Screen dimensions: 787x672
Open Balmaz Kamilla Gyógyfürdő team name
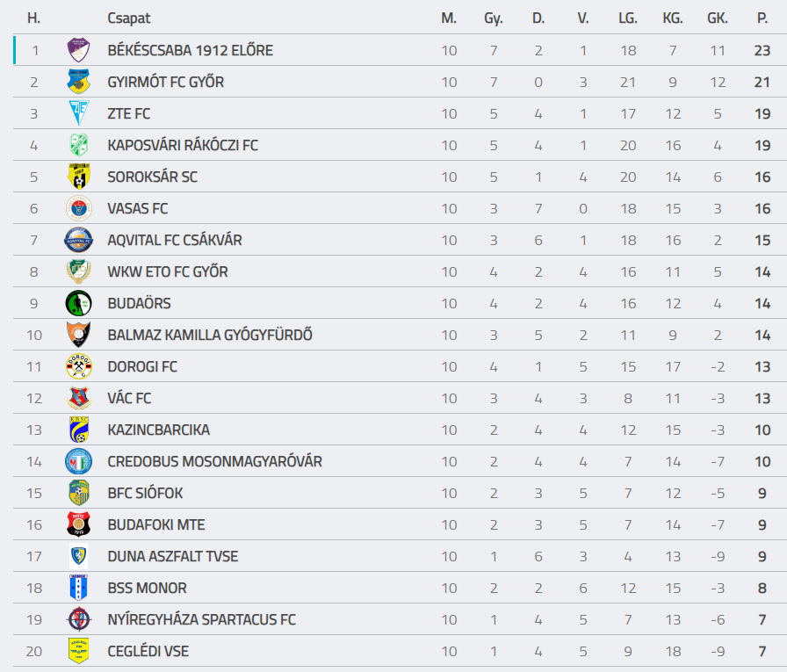click(x=210, y=336)
